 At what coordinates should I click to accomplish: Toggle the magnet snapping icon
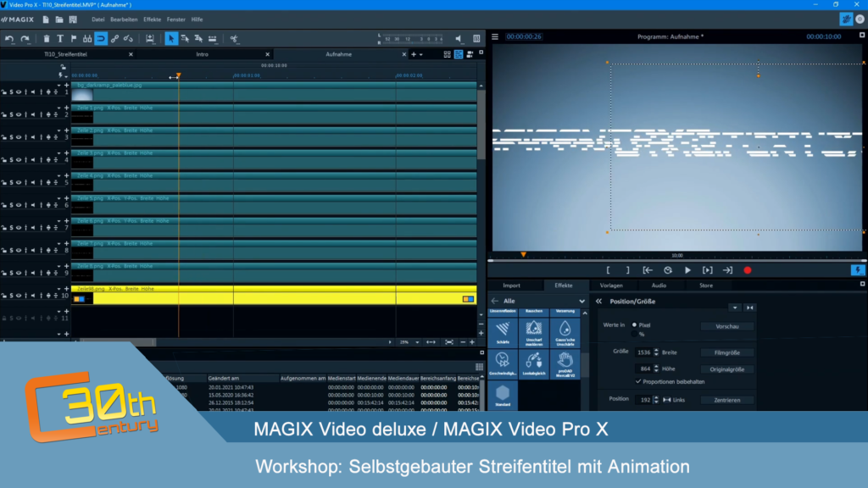click(x=101, y=39)
